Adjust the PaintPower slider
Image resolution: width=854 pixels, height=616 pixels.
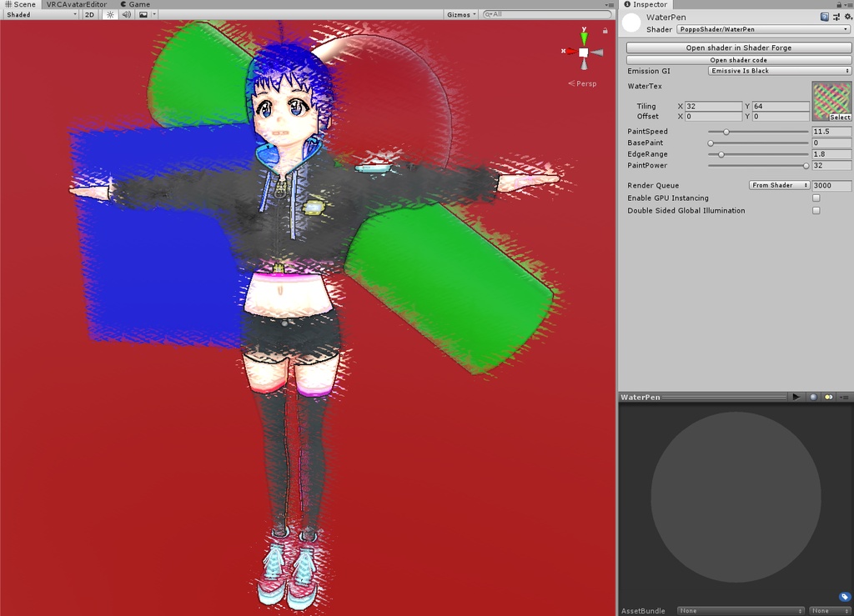tap(758, 166)
